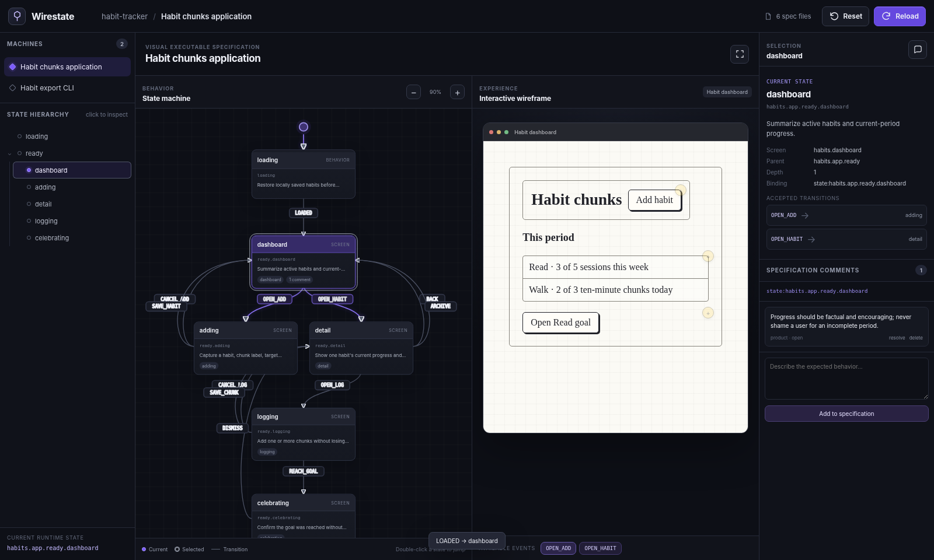Image resolution: width=934 pixels, height=560 pixels.
Task: Click the machines count badge
Action: [122, 44]
